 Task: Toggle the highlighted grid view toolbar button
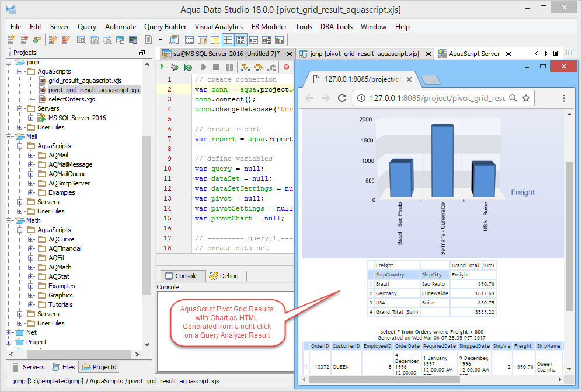pyautogui.click(x=228, y=40)
